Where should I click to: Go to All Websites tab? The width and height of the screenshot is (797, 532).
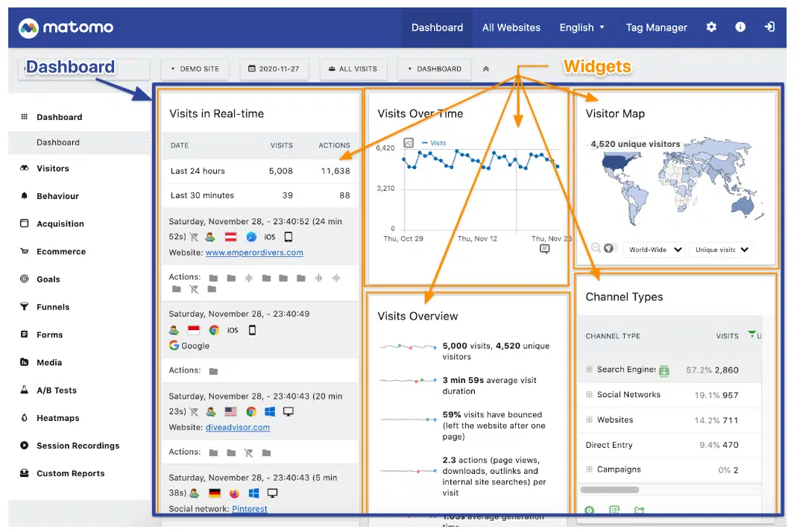(511, 28)
